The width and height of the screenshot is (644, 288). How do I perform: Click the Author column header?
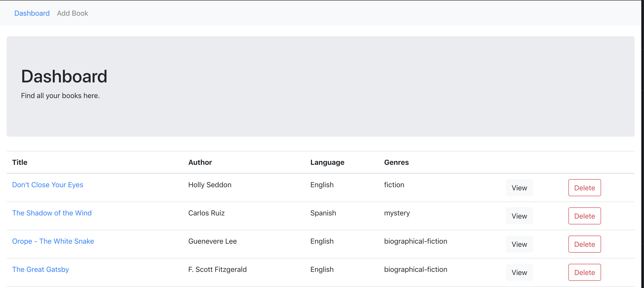(200, 162)
